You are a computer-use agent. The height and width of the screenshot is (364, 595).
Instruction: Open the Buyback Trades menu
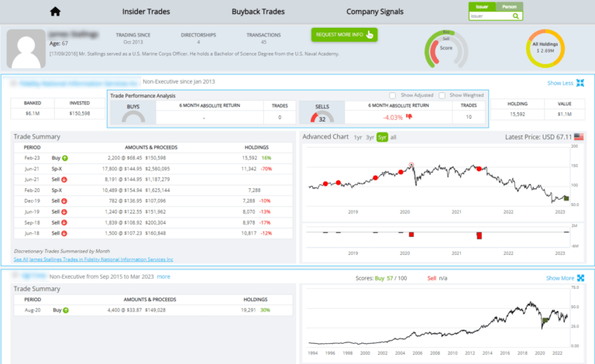(258, 12)
